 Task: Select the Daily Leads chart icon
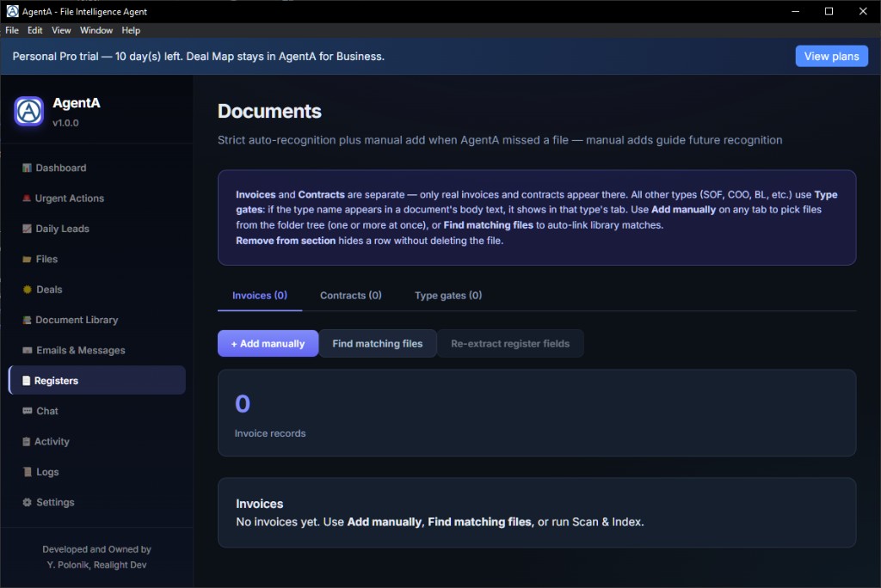[x=27, y=229]
